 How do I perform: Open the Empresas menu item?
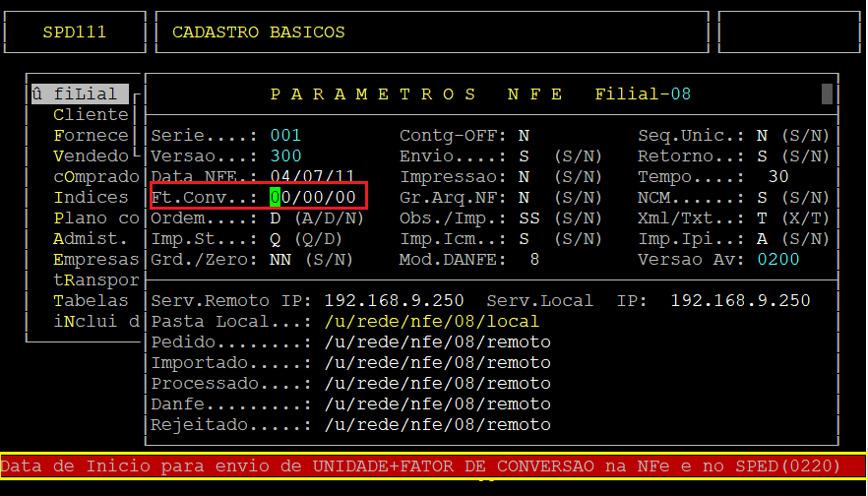pos(95,260)
